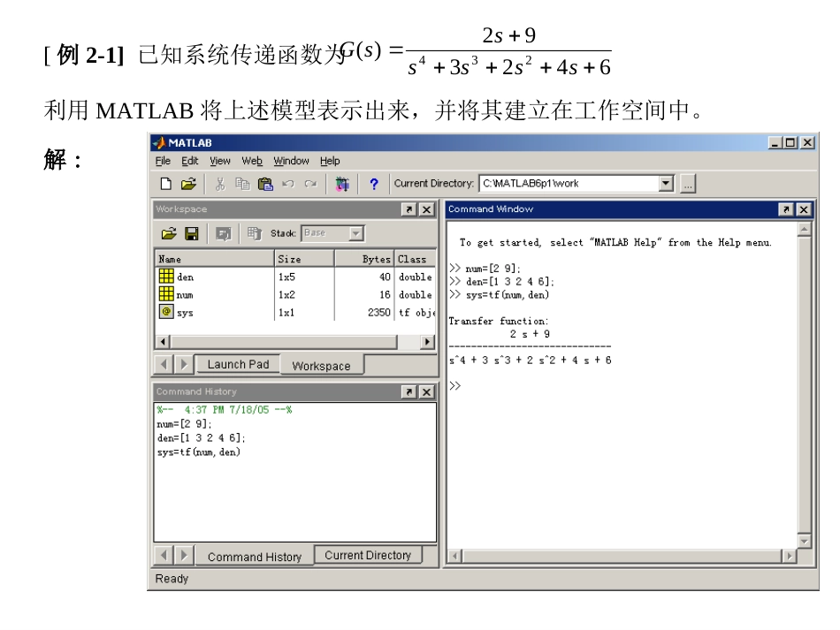This screenshot has height=630, width=840.
Task: Undock the Command Window
Action: point(786,209)
